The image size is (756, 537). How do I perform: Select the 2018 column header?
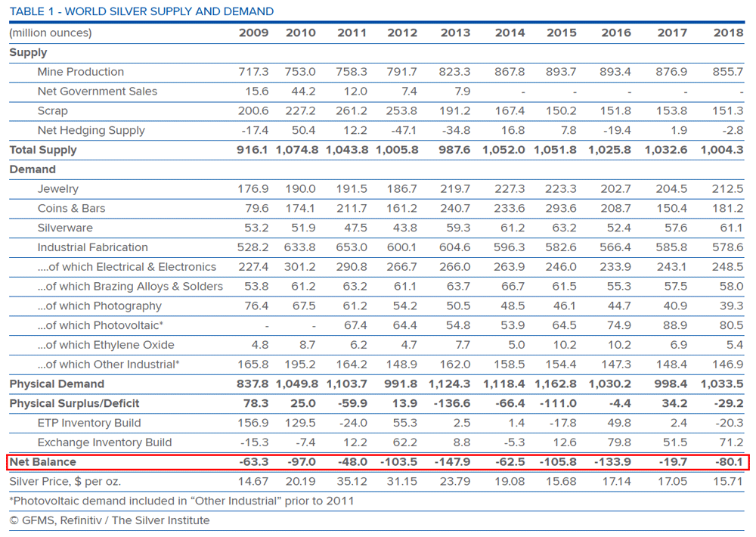tap(728, 33)
